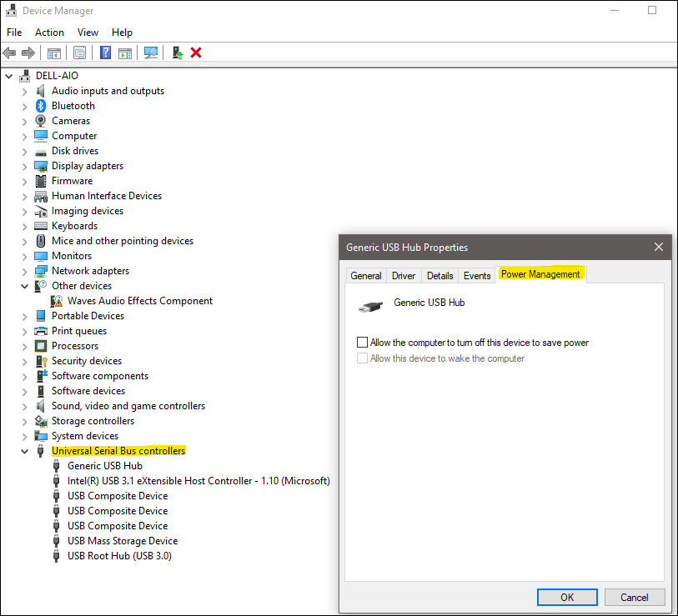The height and width of the screenshot is (616, 678).
Task: Click the Show/Hide console tree icon
Action: click(54, 53)
